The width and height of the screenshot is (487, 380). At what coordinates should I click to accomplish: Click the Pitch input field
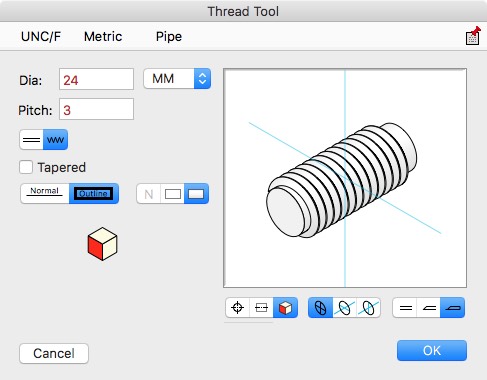96,109
